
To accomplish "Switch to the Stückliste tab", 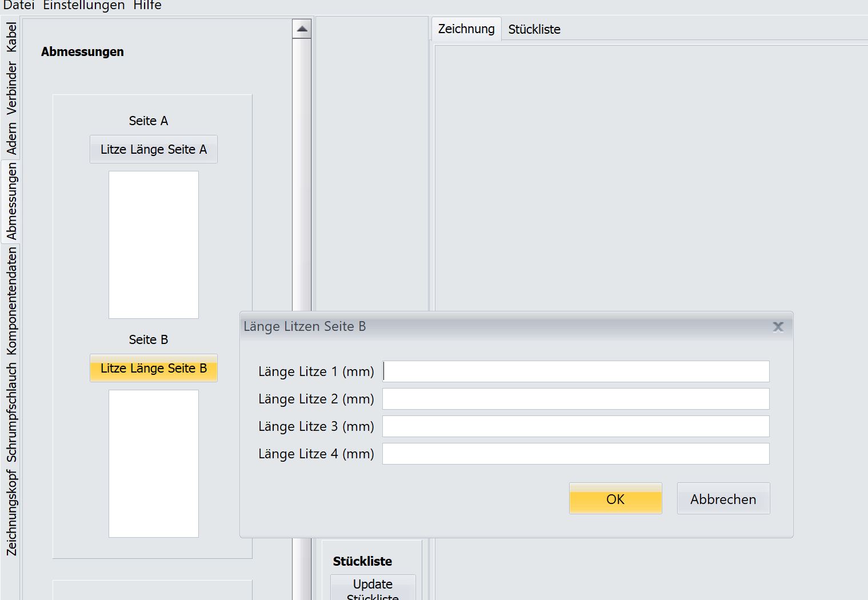I will click(x=534, y=29).
